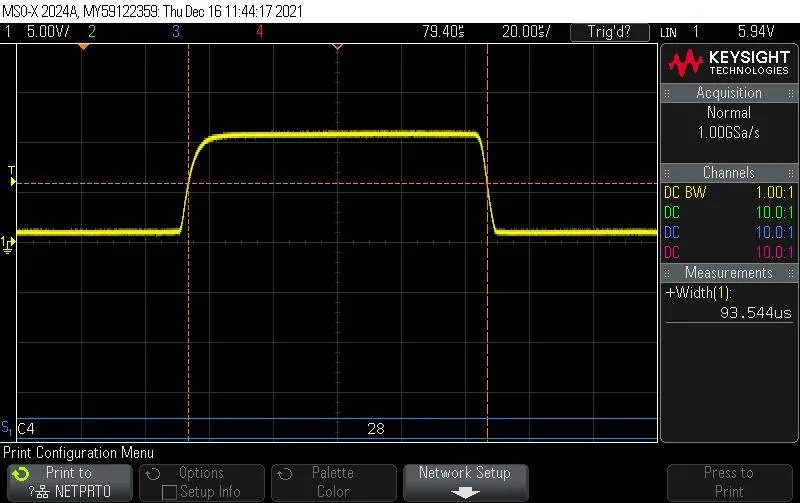800x503 pixels.
Task: Click the Print to NETPRT0 softkey
Action: pyautogui.click(x=70, y=482)
